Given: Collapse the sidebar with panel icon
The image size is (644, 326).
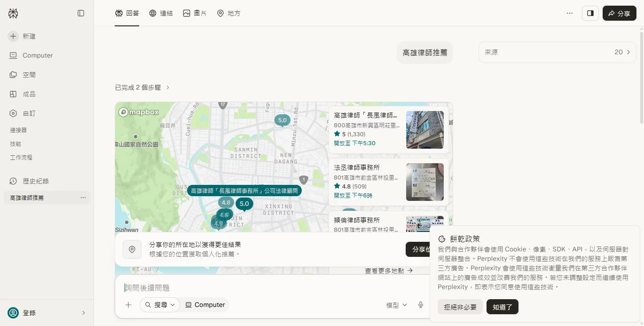Looking at the screenshot, I should [81, 13].
